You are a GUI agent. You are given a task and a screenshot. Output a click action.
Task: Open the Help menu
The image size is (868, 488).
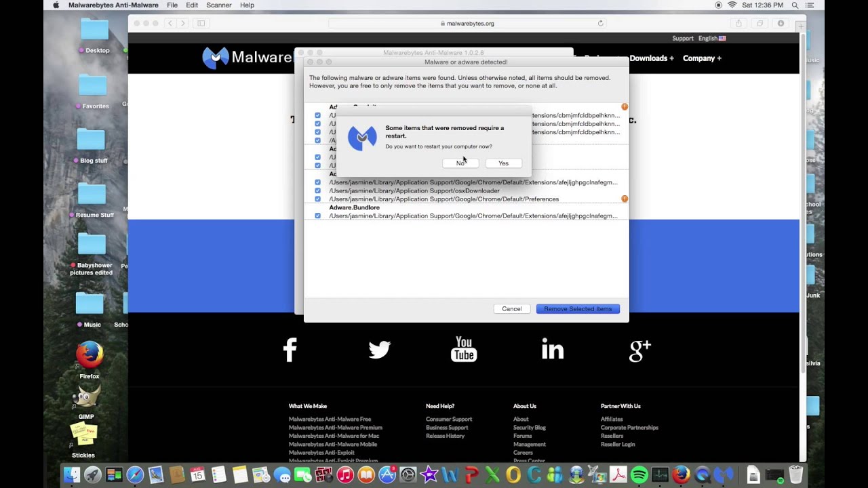(x=247, y=5)
